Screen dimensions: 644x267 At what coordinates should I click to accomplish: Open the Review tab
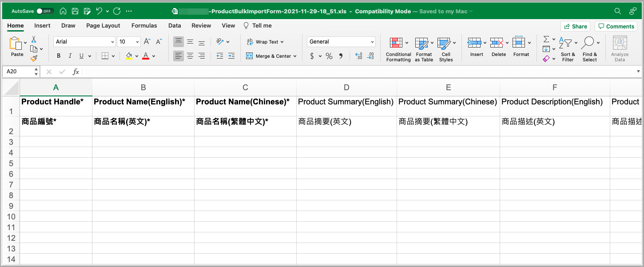tap(201, 26)
